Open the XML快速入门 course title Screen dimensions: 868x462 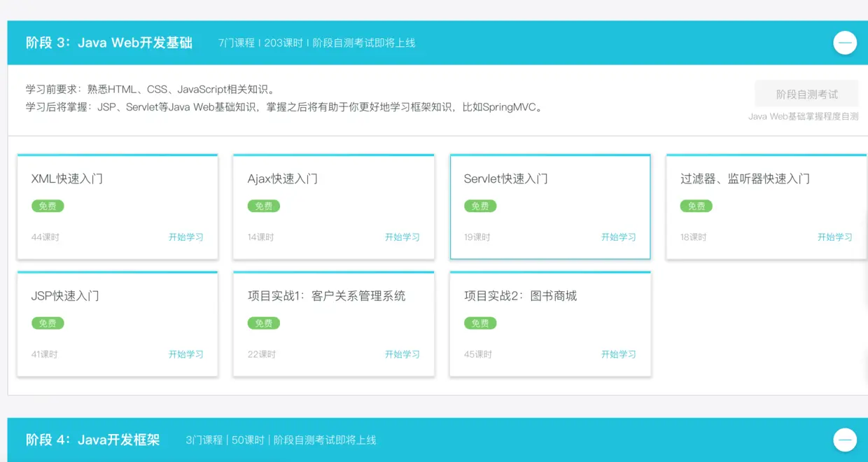(x=67, y=178)
